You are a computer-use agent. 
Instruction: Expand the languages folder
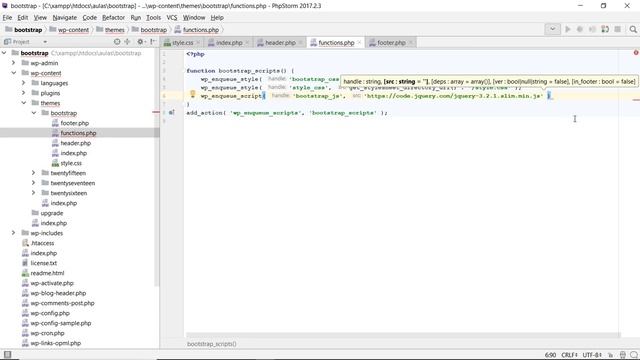click(x=24, y=83)
